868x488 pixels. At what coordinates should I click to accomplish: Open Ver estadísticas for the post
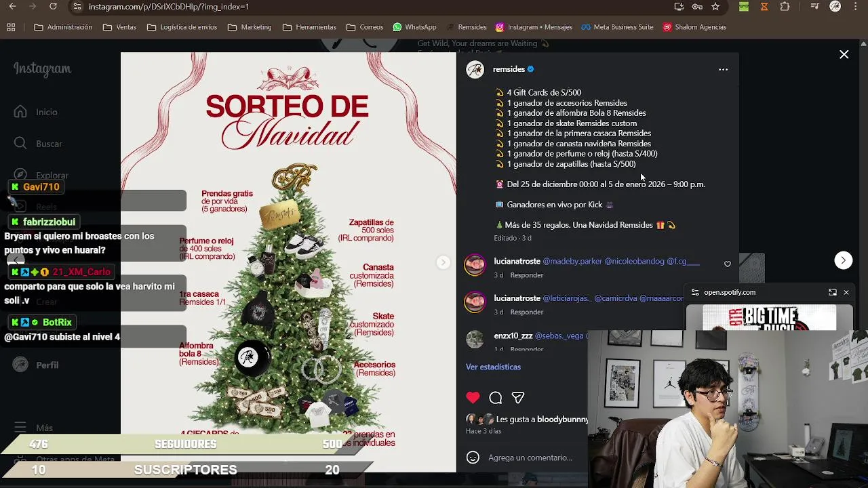coord(493,367)
